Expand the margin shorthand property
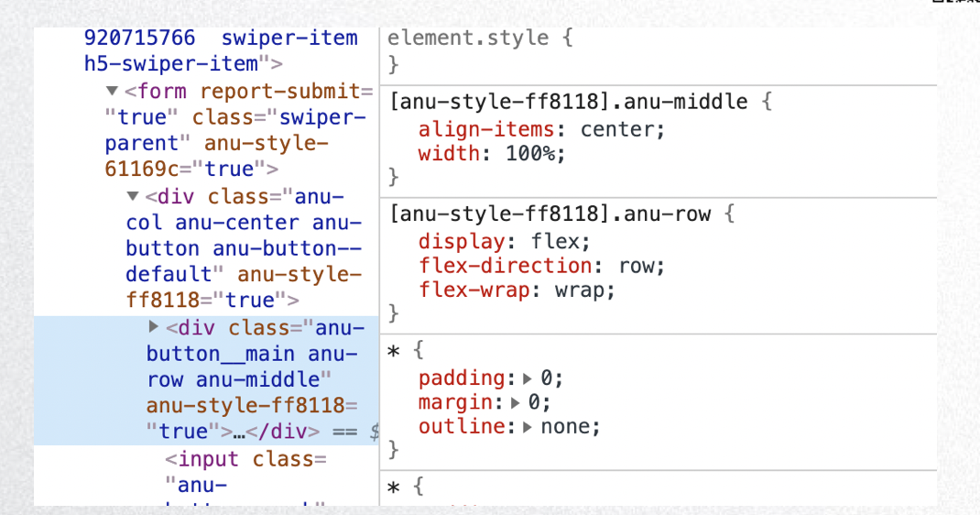 click(515, 403)
